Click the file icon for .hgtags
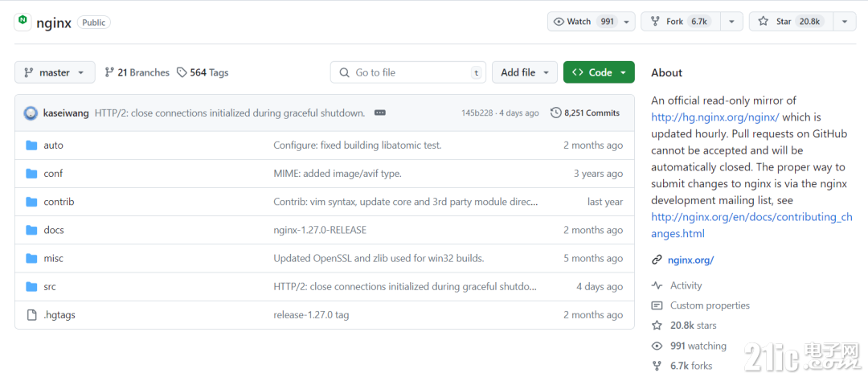 (31, 315)
